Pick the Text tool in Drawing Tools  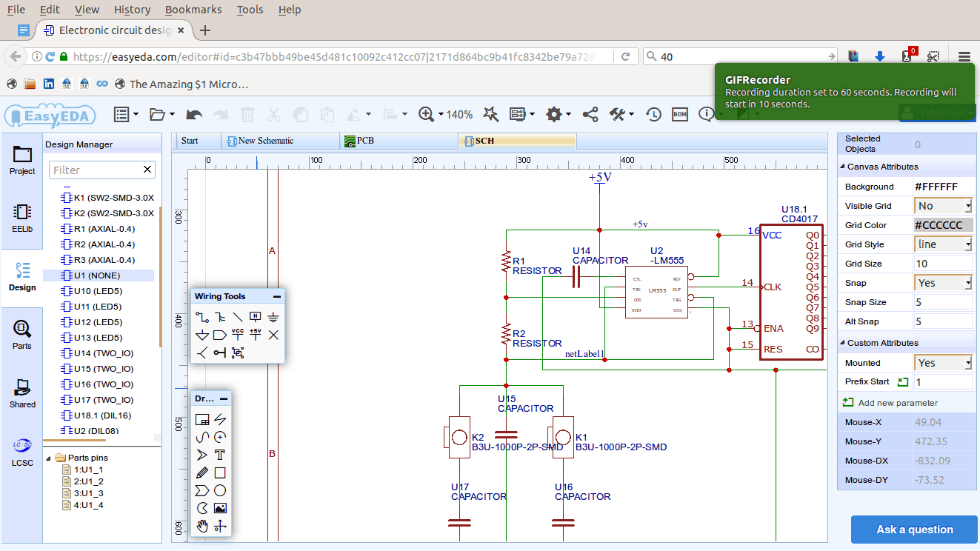click(220, 454)
